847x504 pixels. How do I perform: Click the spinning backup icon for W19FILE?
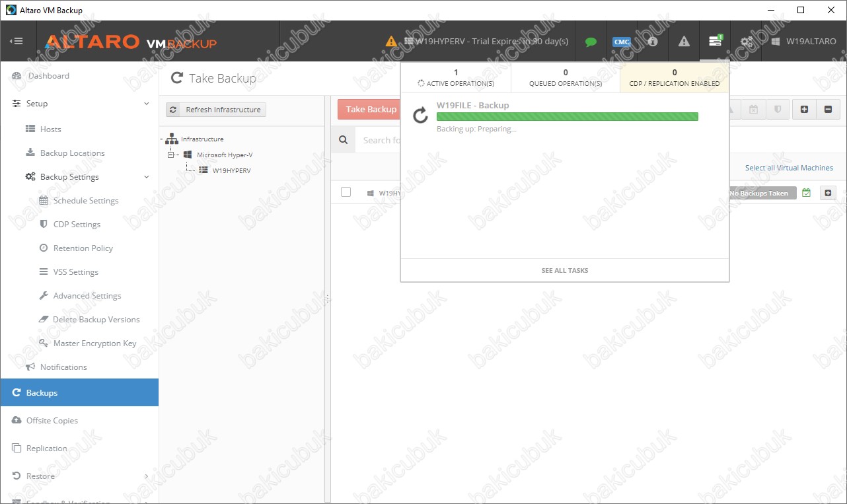click(420, 116)
